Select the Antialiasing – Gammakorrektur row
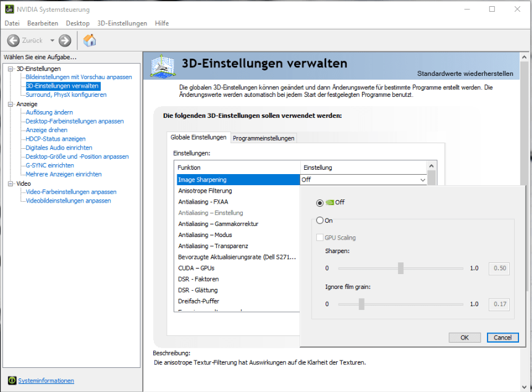 [238, 224]
